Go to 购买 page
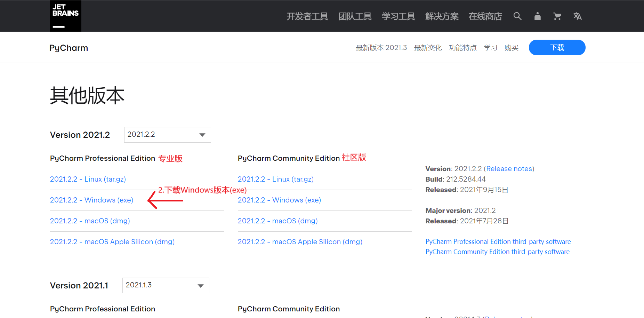Image resolution: width=644 pixels, height=318 pixels. [x=512, y=48]
